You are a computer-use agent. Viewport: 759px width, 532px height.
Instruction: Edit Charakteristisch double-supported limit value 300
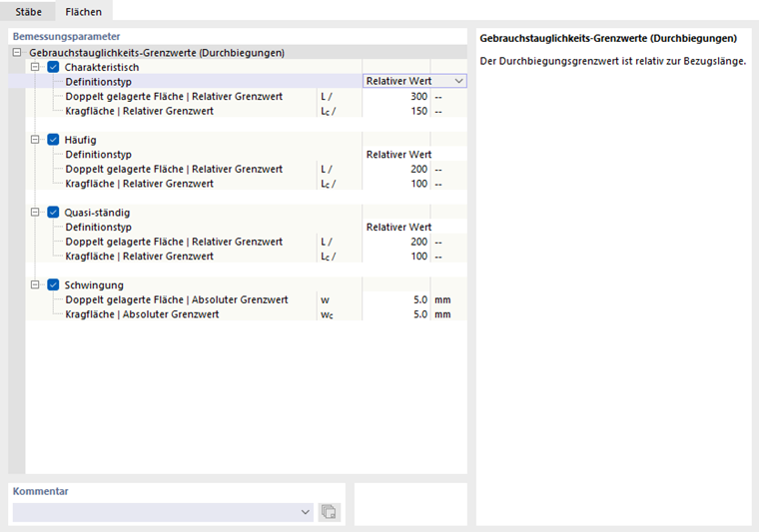pos(395,96)
